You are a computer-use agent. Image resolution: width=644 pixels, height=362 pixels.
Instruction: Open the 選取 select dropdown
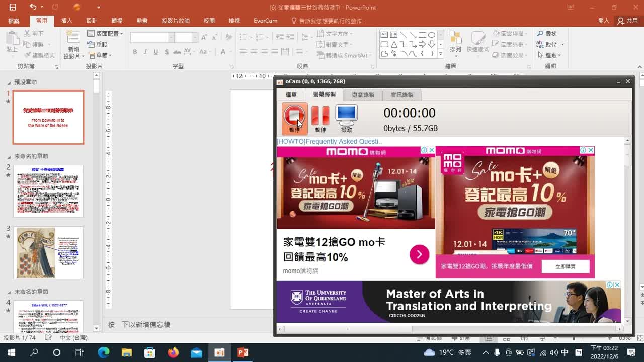(x=549, y=55)
